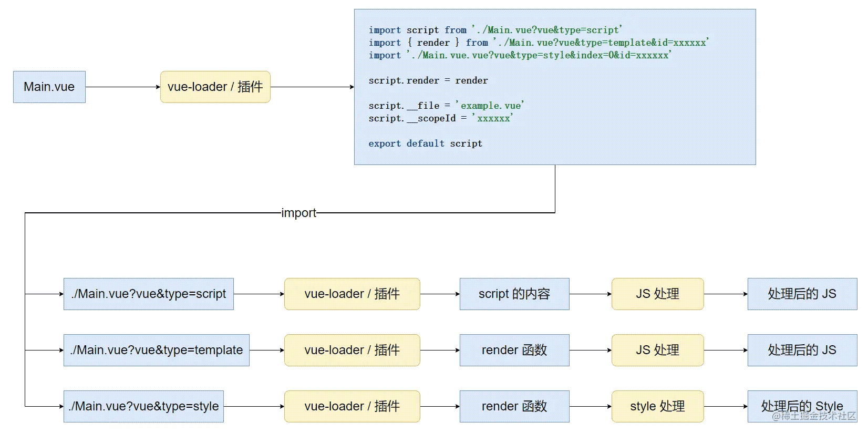Select the 'script 的内容' box

(514, 294)
